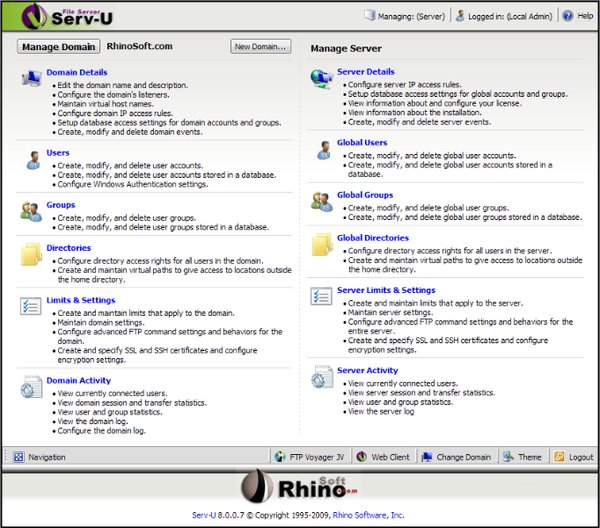Viewport: 600px width, 528px height.
Task: Click the 'Logged in: (Local Admin)' text
Action: (x=510, y=16)
